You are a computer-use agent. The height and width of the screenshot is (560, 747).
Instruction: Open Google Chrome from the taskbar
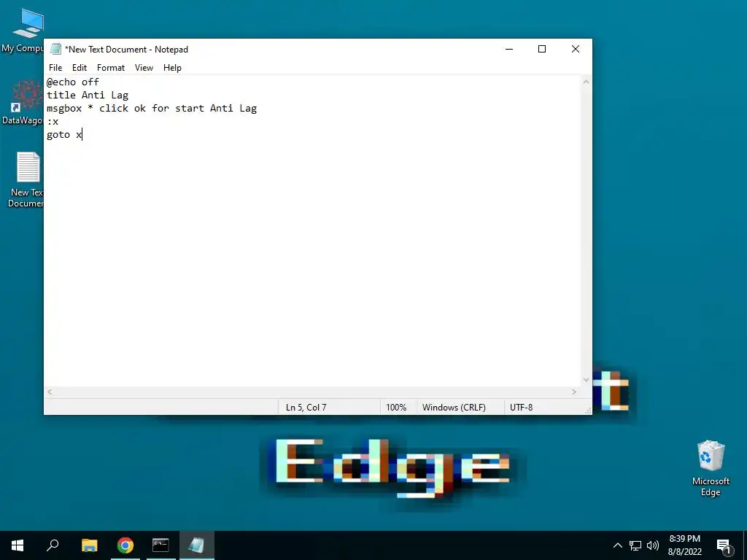point(125,545)
